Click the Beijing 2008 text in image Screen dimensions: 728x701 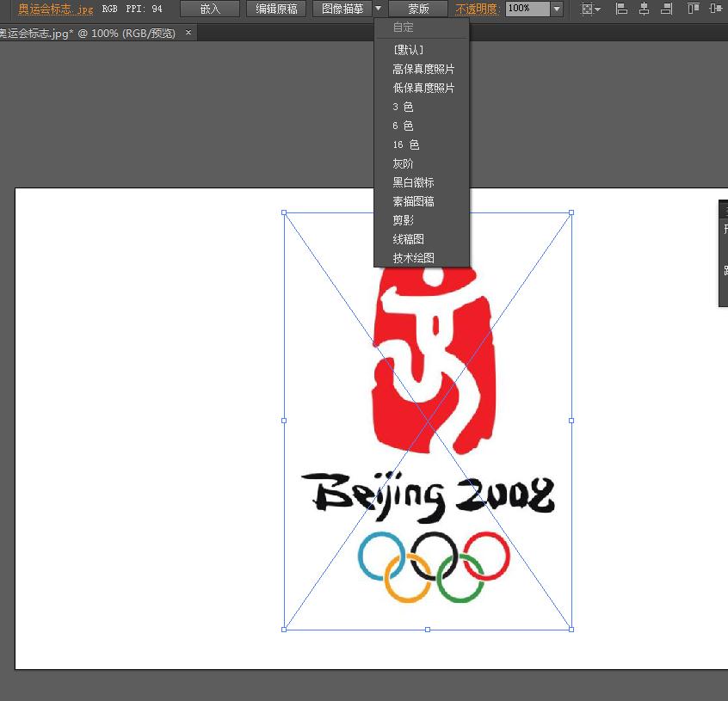pos(428,496)
